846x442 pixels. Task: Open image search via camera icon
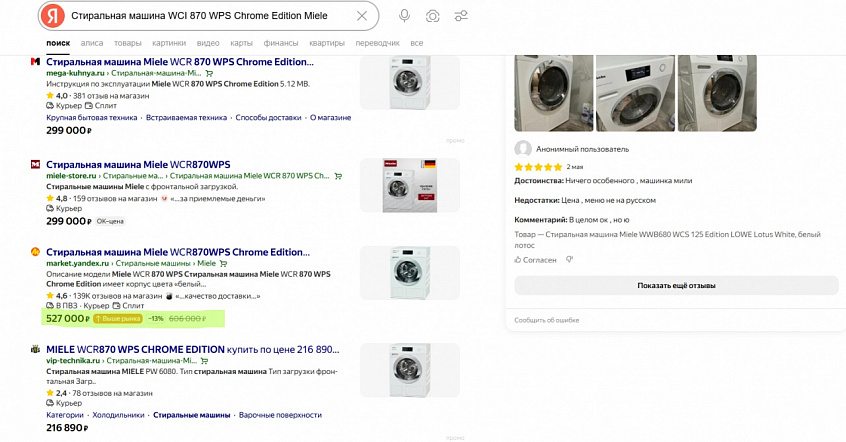click(432, 16)
